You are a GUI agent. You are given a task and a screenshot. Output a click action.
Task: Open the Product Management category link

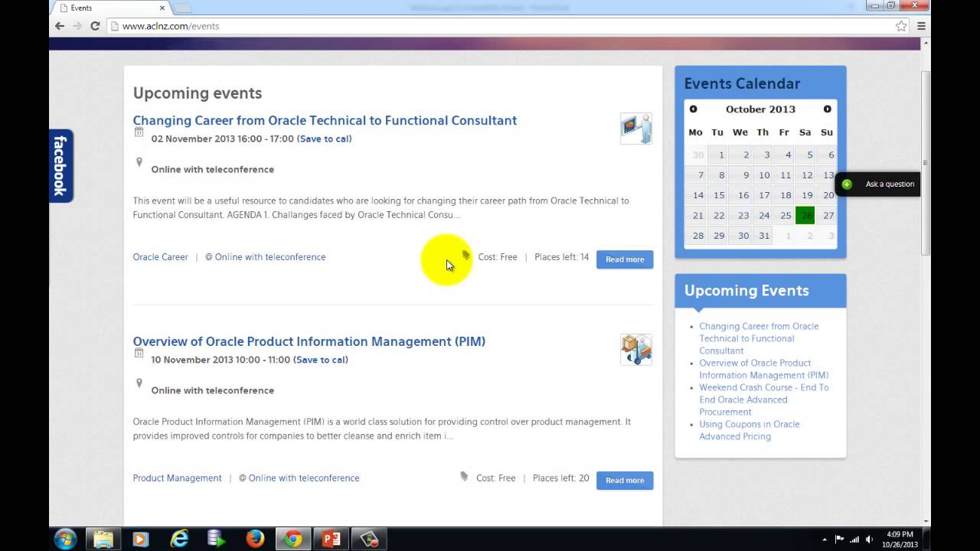(177, 478)
